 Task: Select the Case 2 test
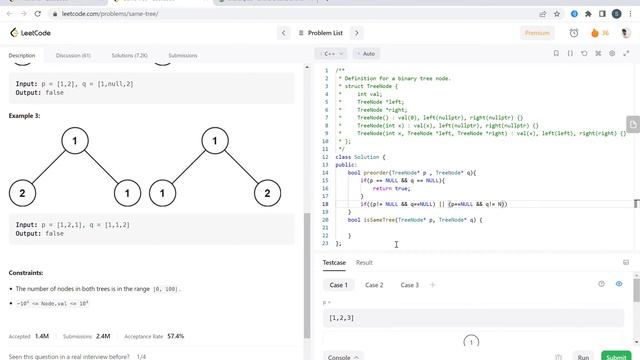(374, 285)
